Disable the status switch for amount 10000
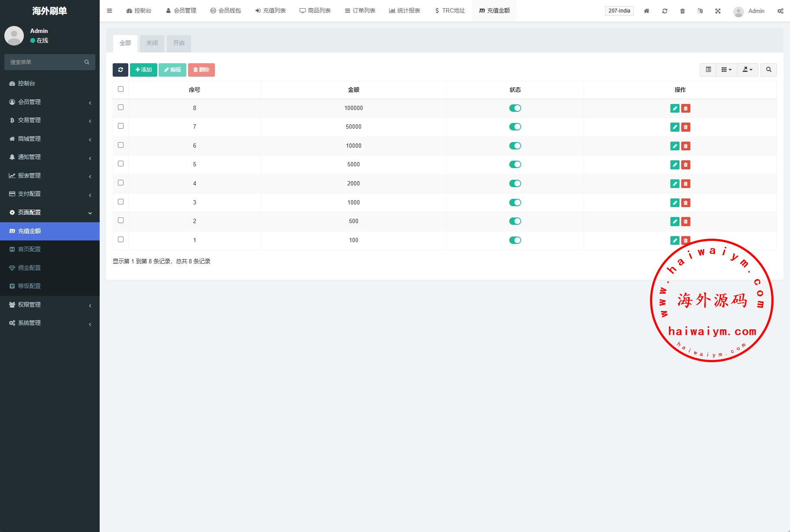 coord(515,146)
